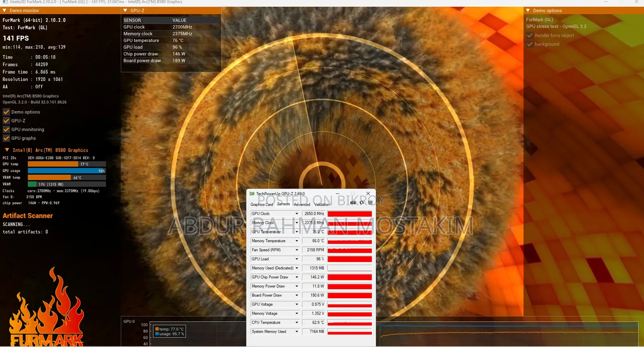Screen dimensions: 644x347
Task: Switch to the Advanced tab in GPU-Z
Action: click(302, 204)
